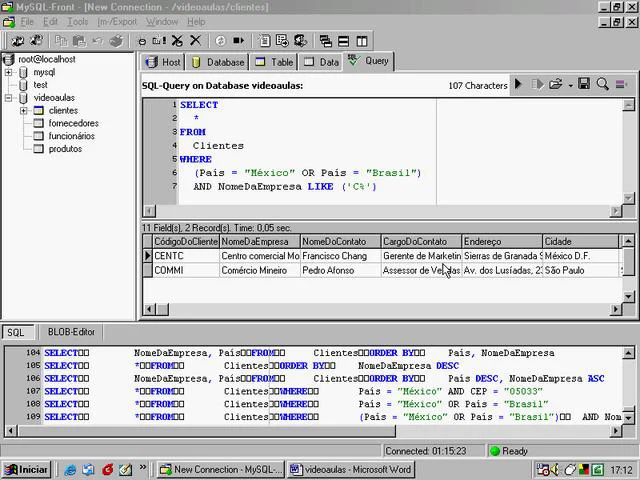640x480 pixels.
Task: Switch to the Table tab
Action: (x=273, y=62)
